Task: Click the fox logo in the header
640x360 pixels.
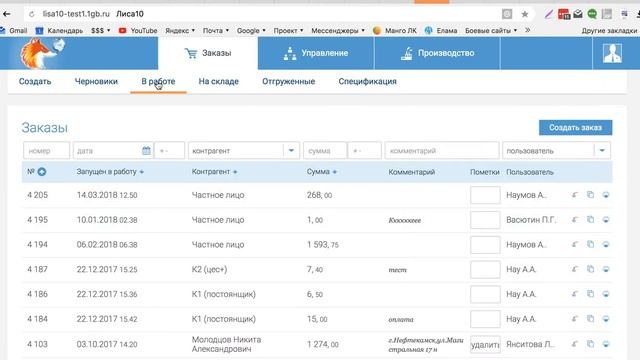Action: 43,53
